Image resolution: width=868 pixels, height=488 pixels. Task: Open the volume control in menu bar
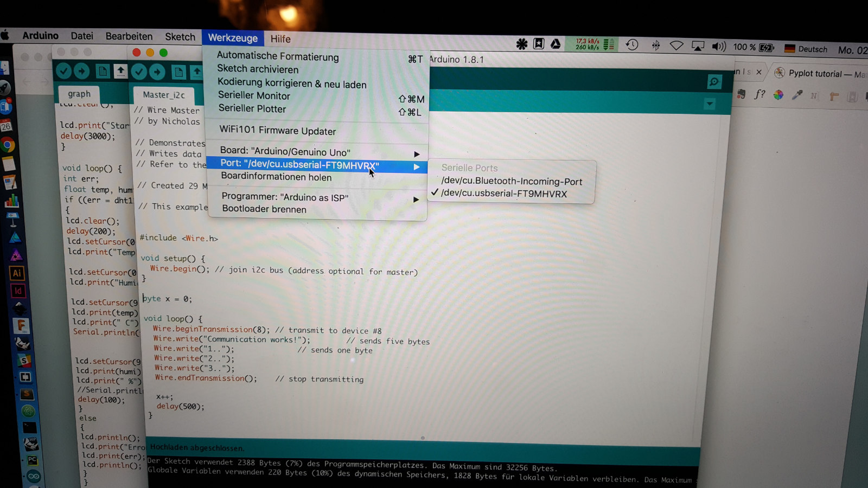point(719,47)
